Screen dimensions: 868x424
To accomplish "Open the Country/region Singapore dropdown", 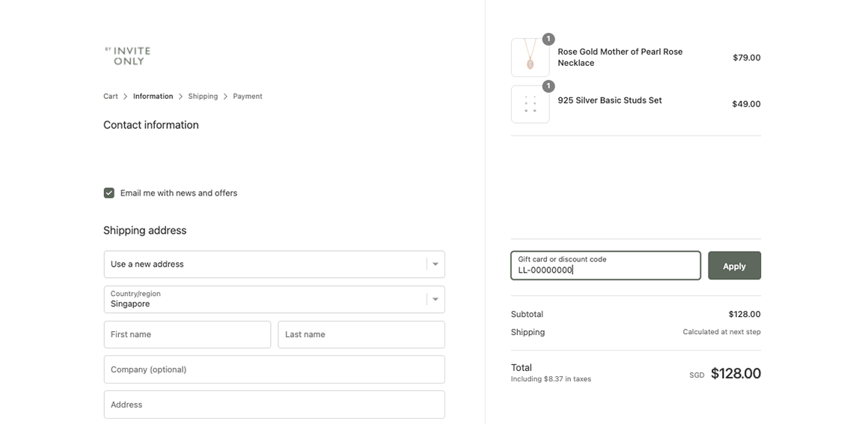I will pos(275,300).
